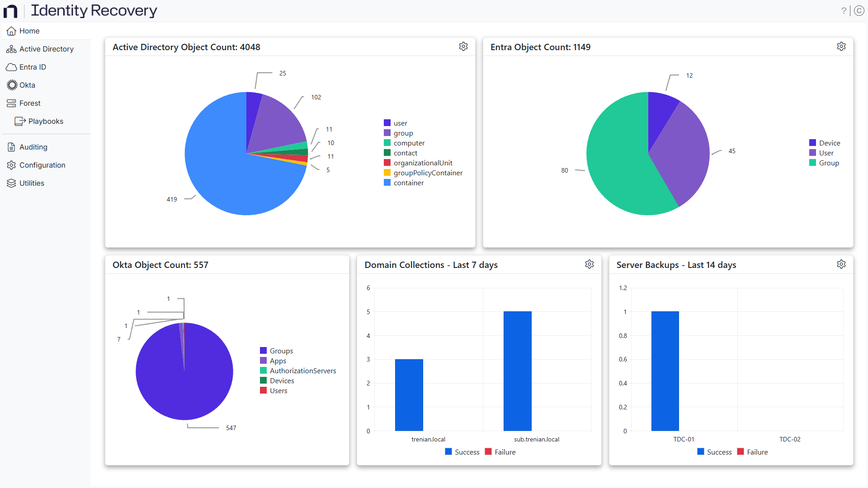
Task: Toggle Failure legend in Domain Collections chart
Action: tap(504, 452)
